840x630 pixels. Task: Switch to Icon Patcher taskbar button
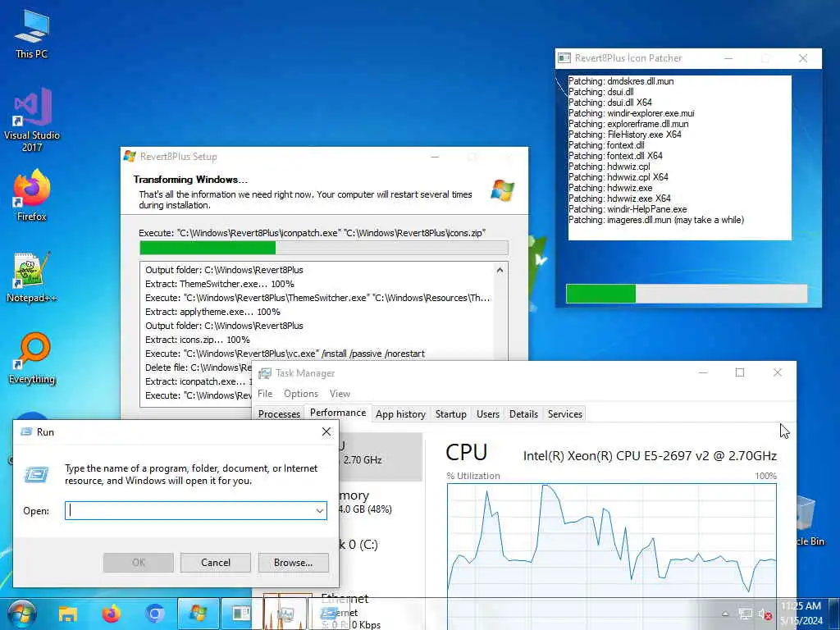(241, 614)
